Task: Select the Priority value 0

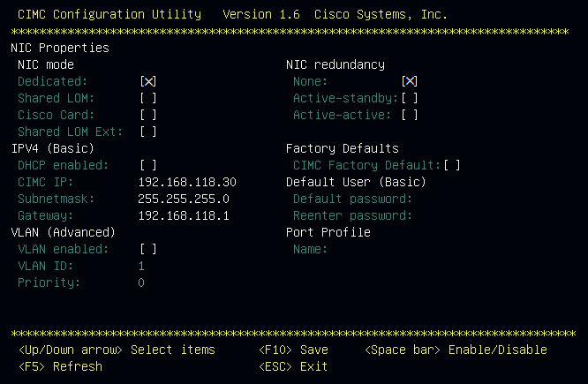Action: coord(141,282)
